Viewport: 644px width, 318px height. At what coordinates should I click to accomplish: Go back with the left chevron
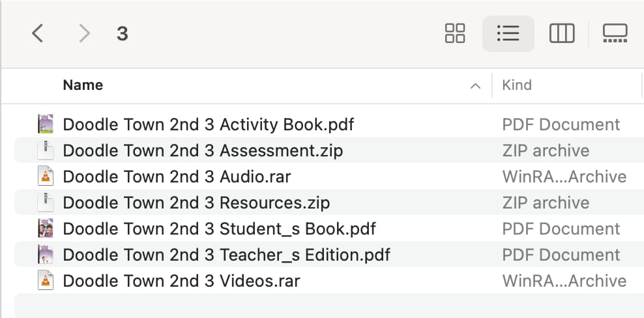pyautogui.click(x=37, y=33)
